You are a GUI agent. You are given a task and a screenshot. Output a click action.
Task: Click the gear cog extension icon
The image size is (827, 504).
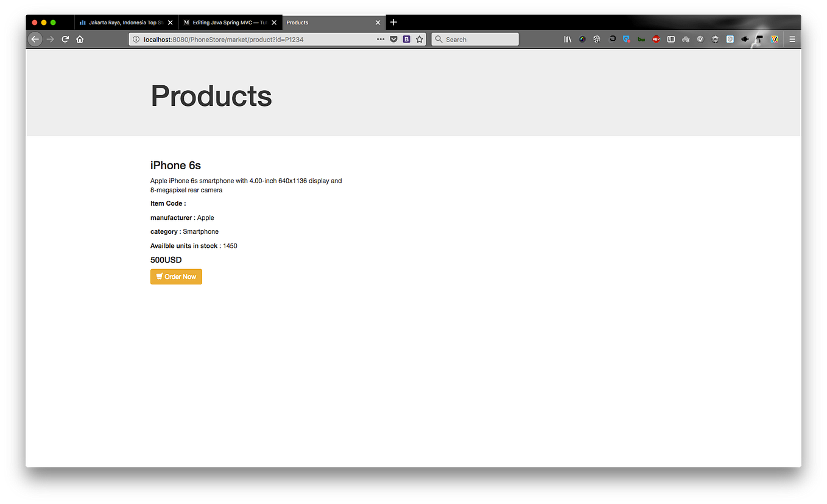[715, 39]
